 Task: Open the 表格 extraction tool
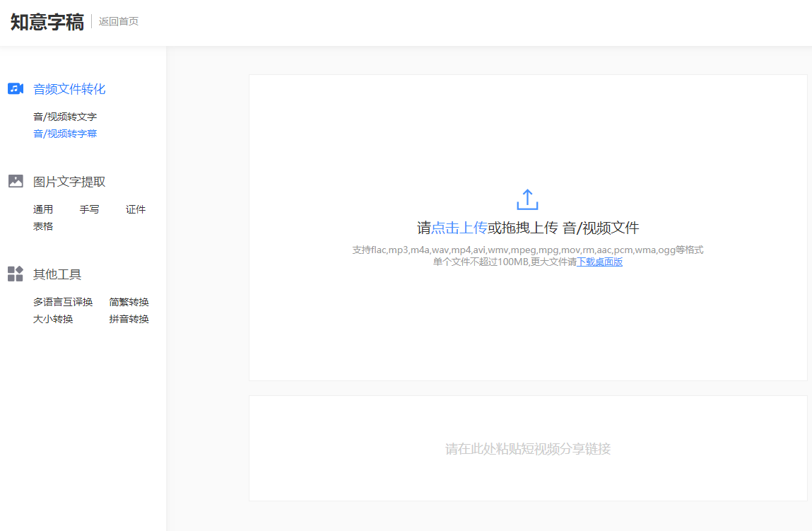tap(43, 226)
